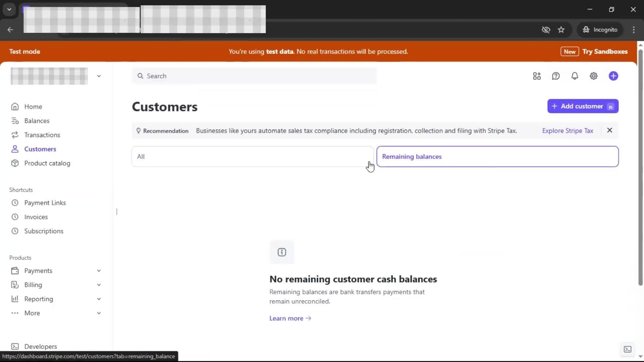Bookmark this page with the star icon
This screenshot has height=362, width=644.
(x=561, y=30)
